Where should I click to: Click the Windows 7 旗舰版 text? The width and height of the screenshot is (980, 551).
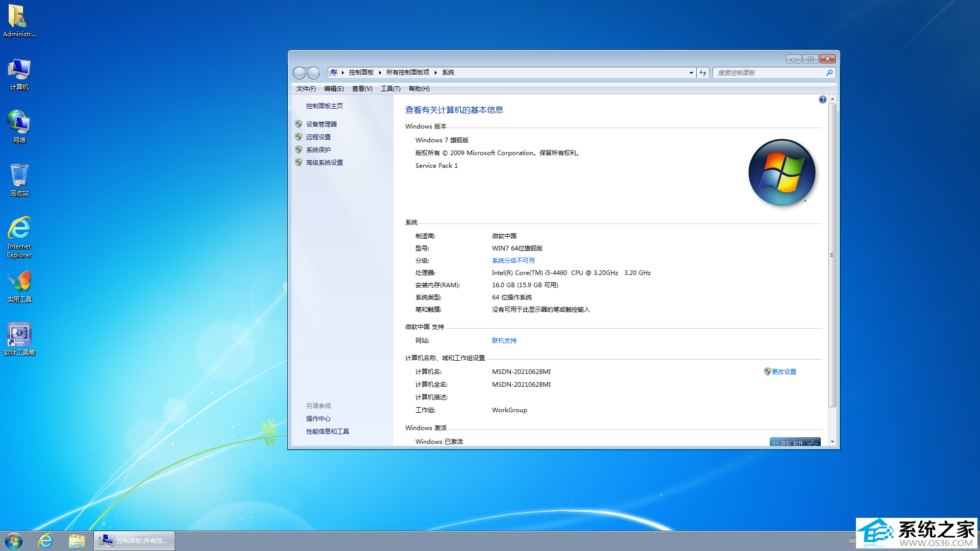click(442, 140)
